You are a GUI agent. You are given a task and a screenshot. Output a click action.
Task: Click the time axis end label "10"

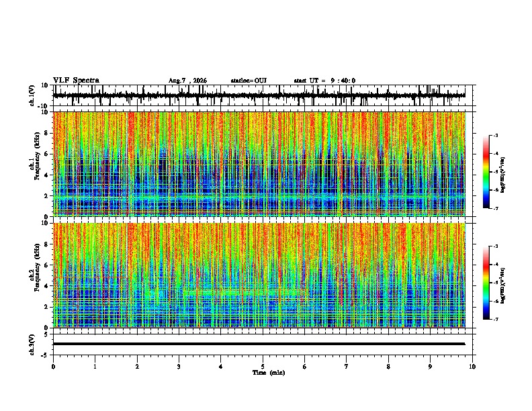(472, 367)
